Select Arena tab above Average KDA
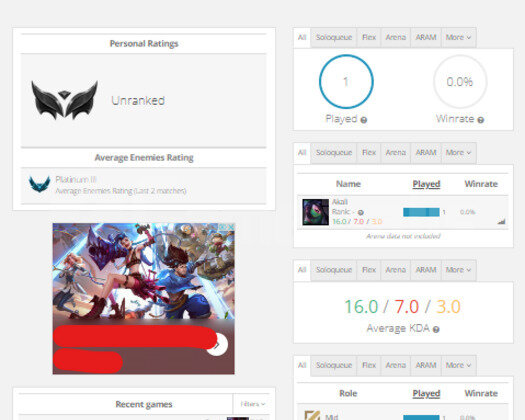This screenshot has width=525, height=420. (395, 270)
